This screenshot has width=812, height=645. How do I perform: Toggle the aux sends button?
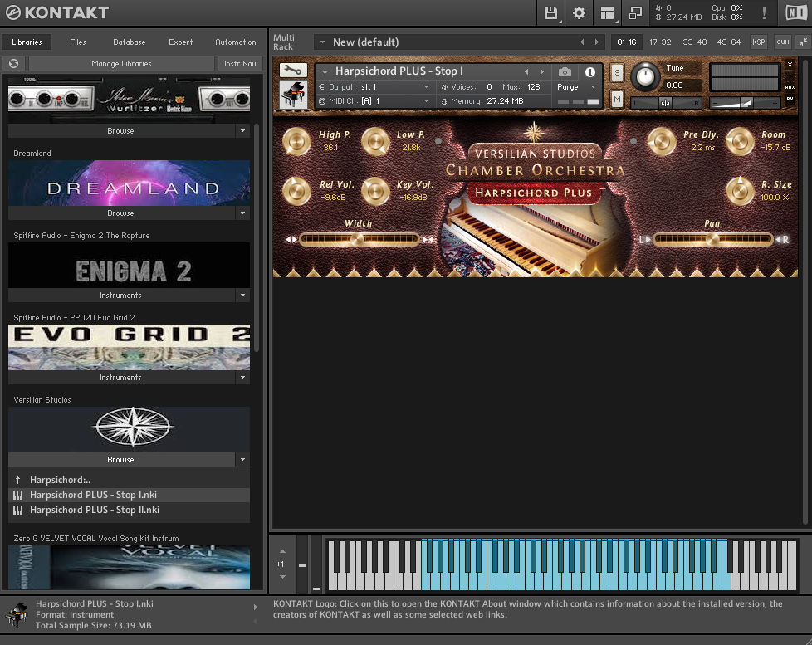(783, 42)
